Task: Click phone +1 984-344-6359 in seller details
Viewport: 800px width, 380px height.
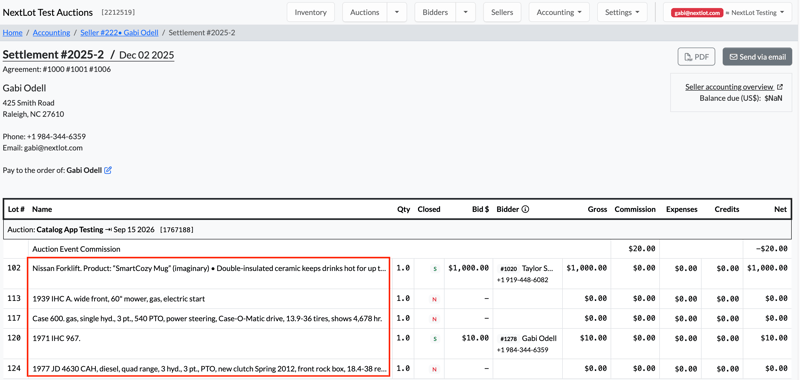Action: click(x=56, y=137)
